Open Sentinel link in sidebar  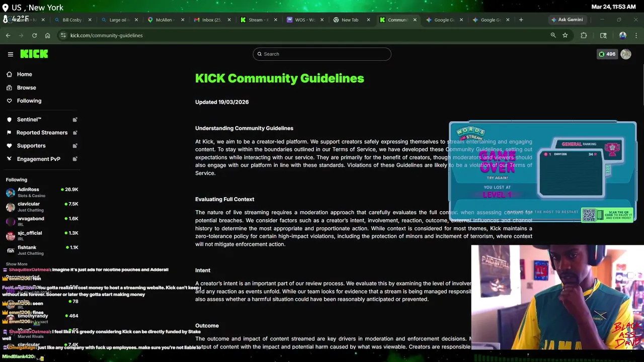coord(29,120)
